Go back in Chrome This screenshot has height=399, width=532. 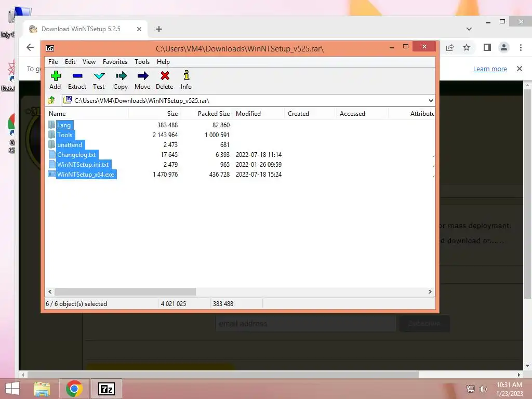[30, 47]
